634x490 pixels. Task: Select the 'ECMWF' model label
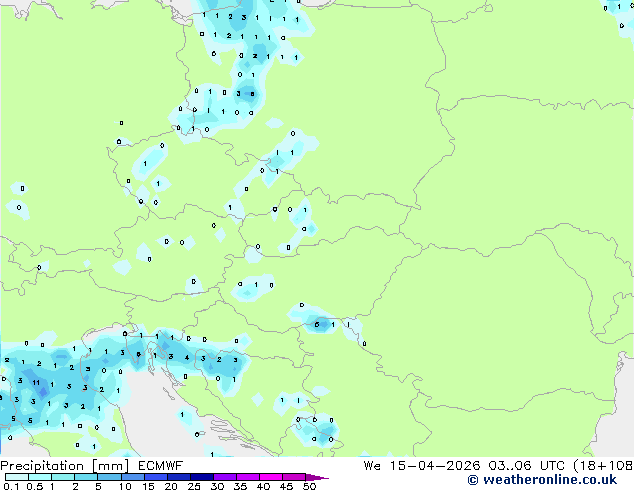[161, 466]
